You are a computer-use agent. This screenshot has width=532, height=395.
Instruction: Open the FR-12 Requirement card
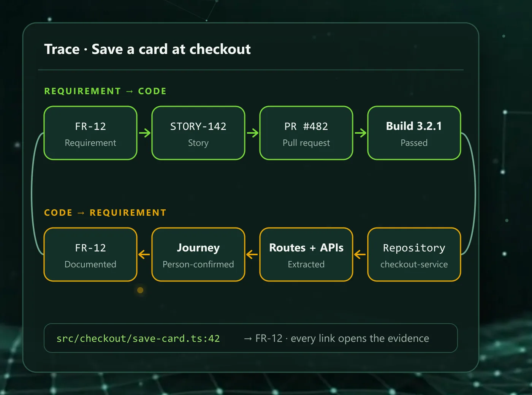[90, 133]
